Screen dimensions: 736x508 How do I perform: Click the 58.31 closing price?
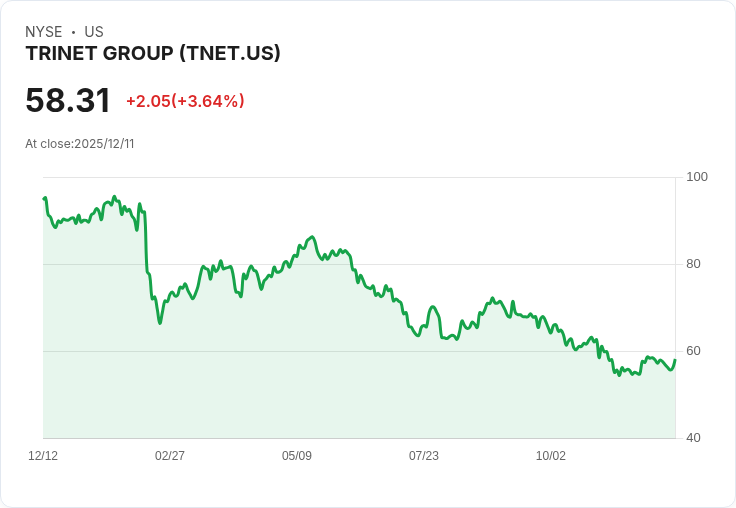pos(68,101)
